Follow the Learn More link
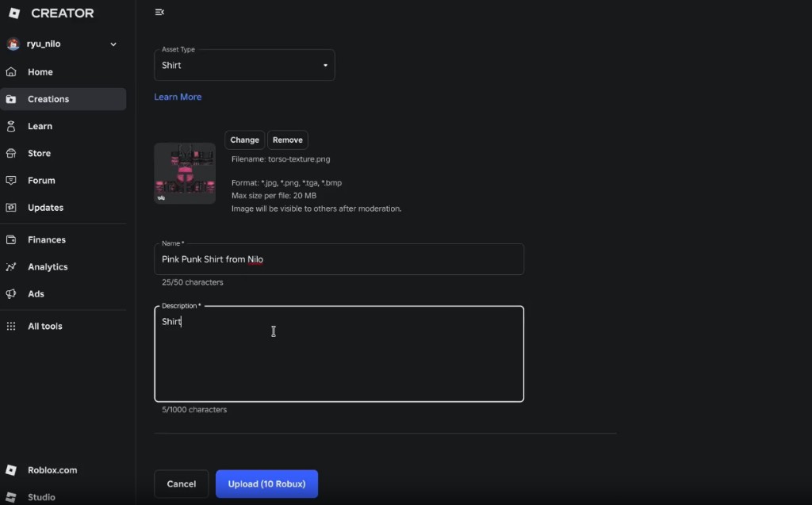 (x=178, y=97)
